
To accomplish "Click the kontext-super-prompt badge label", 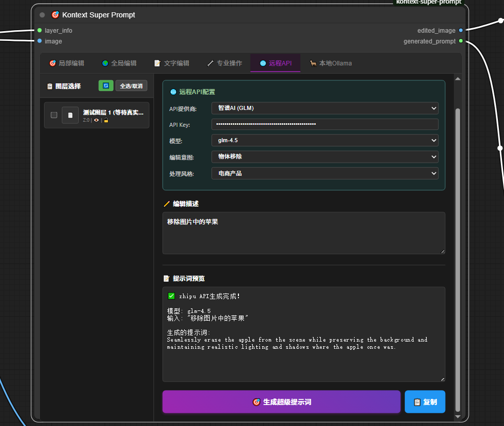I will [x=428, y=2].
